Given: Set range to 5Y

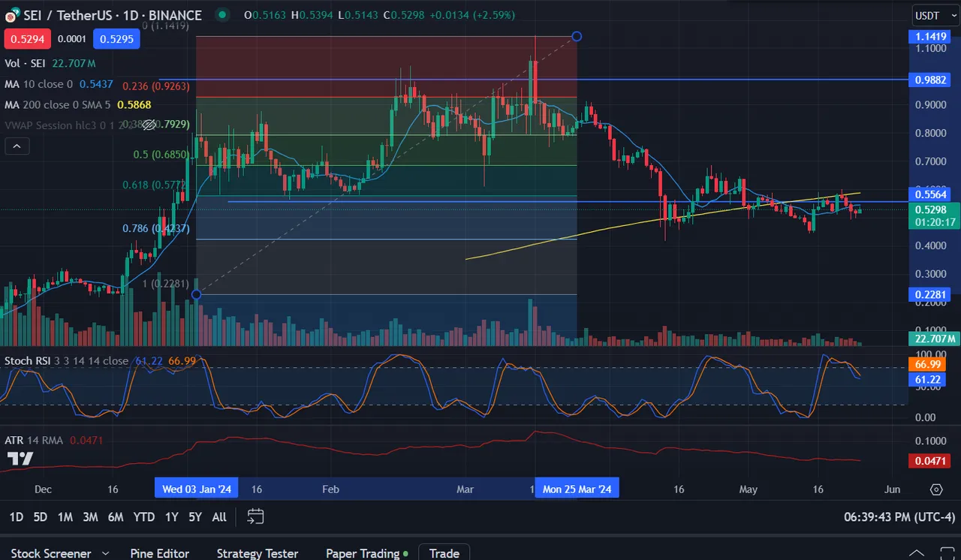Looking at the screenshot, I should coord(195,516).
